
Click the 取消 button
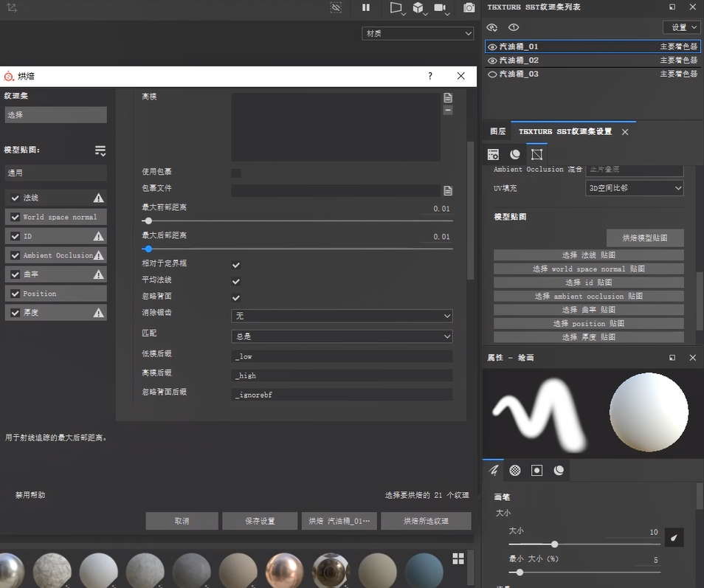(x=182, y=521)
